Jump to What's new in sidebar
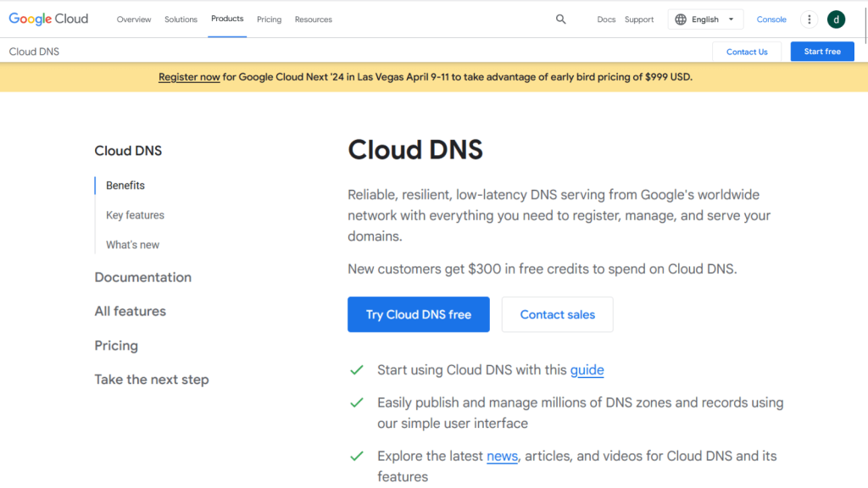The image size is (868, 488). pyautogui.click(x=132, y=245)
